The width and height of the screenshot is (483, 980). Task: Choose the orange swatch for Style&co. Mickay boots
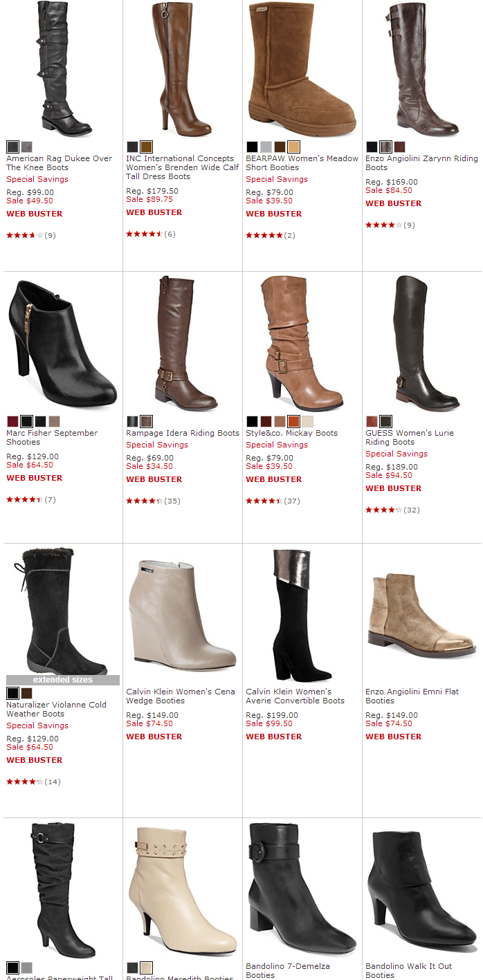(x=293, y=421)
